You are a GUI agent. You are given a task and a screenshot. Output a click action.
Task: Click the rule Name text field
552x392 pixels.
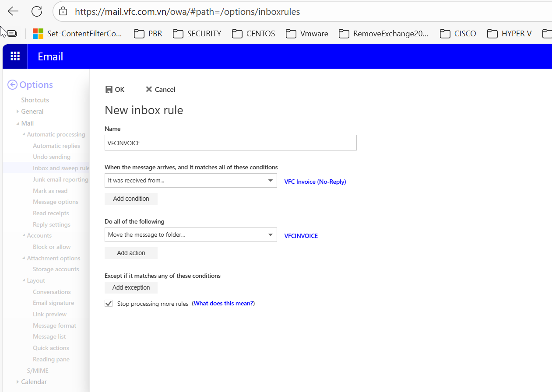click(x=230, y=143)
